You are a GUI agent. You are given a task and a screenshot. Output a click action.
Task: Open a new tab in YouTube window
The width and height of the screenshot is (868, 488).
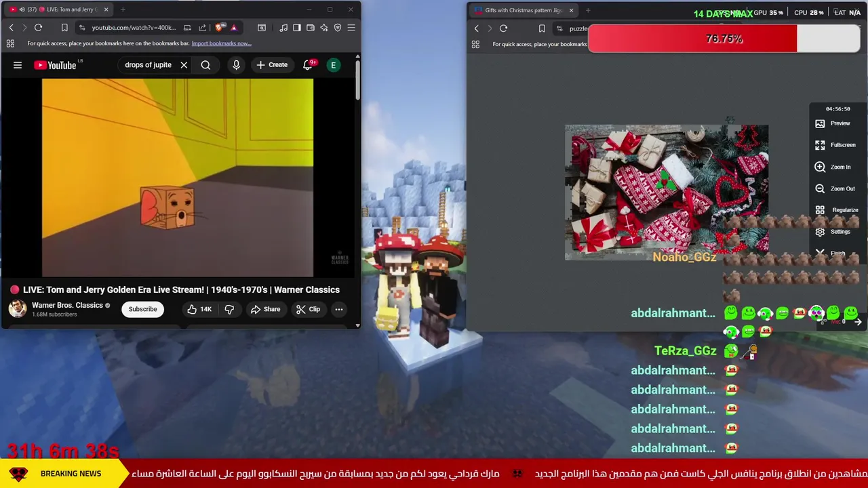pos(123,9)
